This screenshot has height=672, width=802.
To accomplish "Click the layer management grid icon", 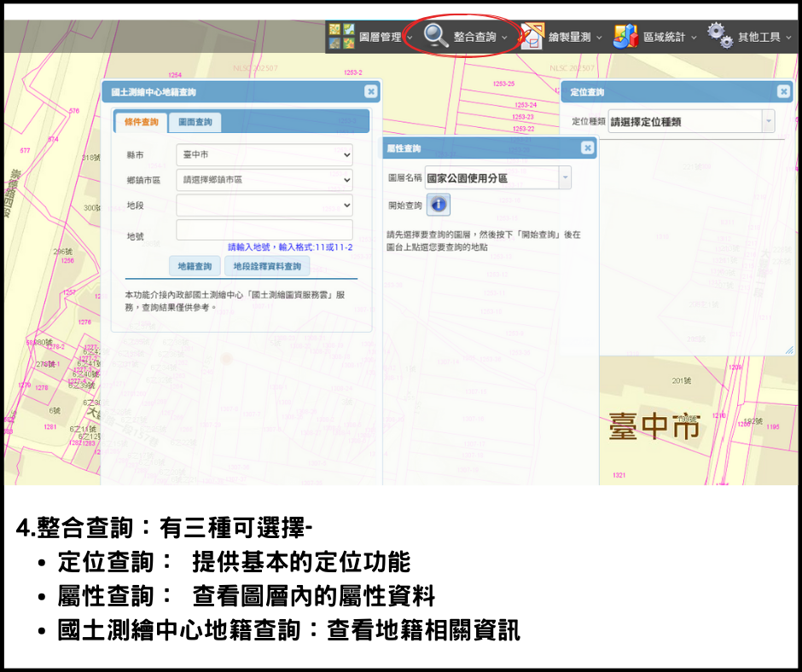I will (341, 37).
